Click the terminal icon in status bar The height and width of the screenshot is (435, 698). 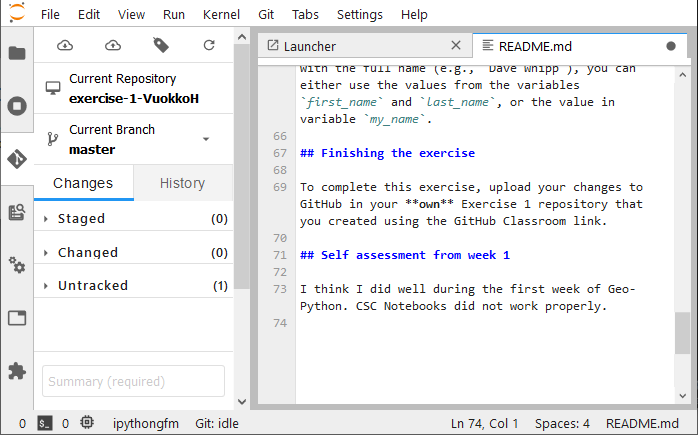tap(45, 423)
